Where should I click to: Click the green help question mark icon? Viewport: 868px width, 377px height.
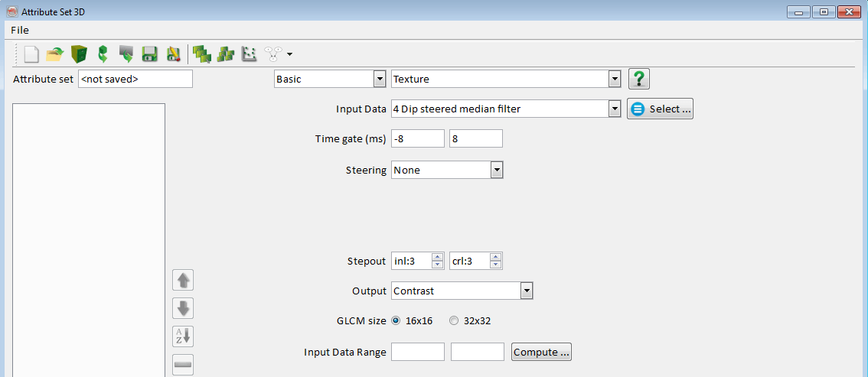(x=639, y=79)
